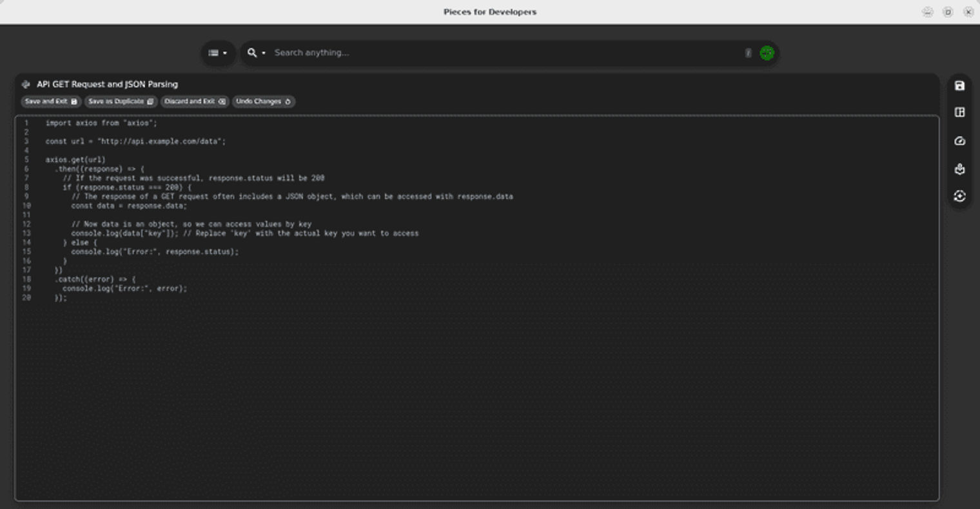
Task: Click the bottom circular-arrows sidebar icon
Action: click(959, 196)
